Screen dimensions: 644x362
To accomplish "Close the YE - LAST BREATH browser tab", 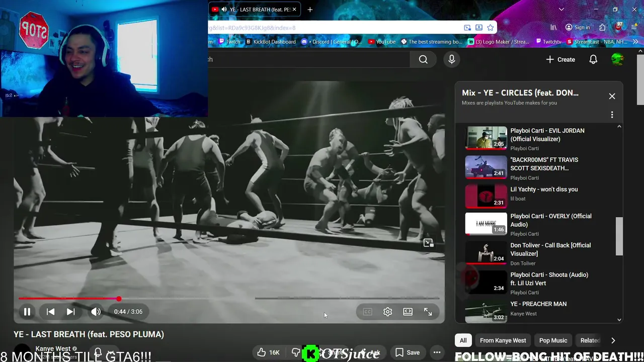I will 294,9.
